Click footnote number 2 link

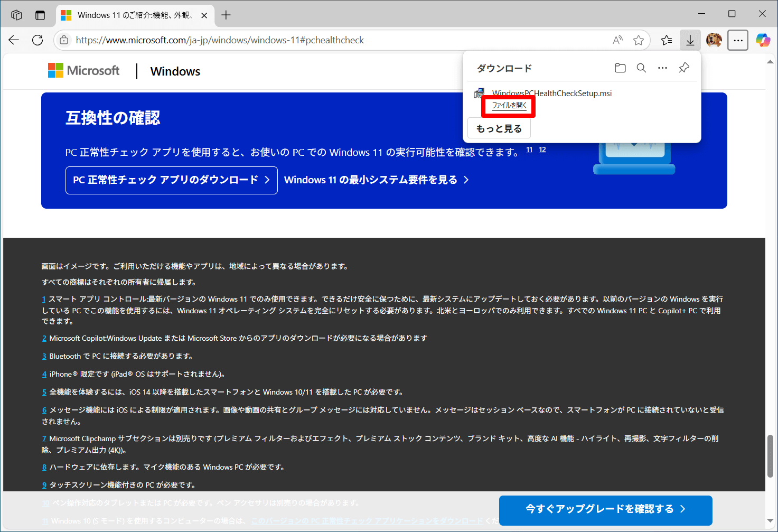coord(44,338)
